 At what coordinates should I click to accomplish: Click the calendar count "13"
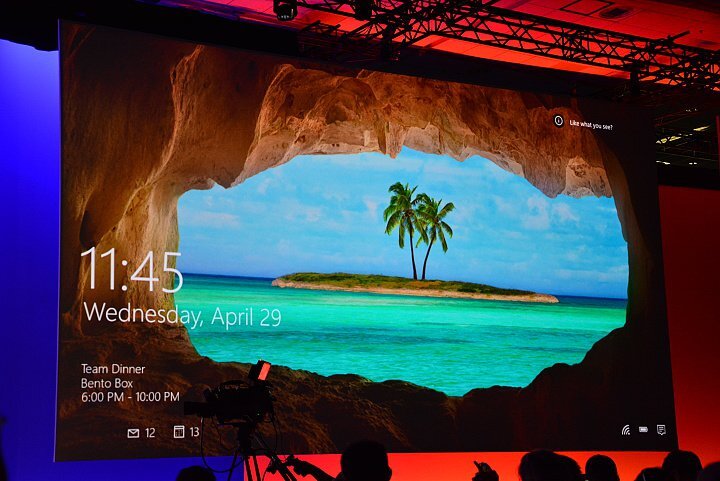point(195,431)
